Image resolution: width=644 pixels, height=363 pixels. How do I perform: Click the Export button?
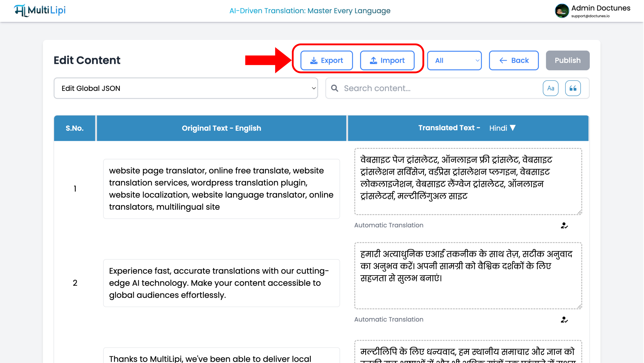pos(326,60)
